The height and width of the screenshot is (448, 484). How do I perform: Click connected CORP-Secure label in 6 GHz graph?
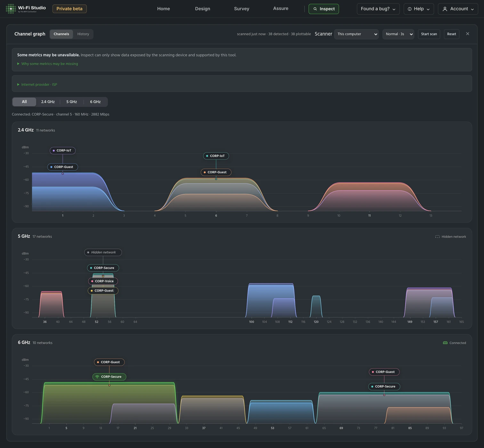pos(109,377)
